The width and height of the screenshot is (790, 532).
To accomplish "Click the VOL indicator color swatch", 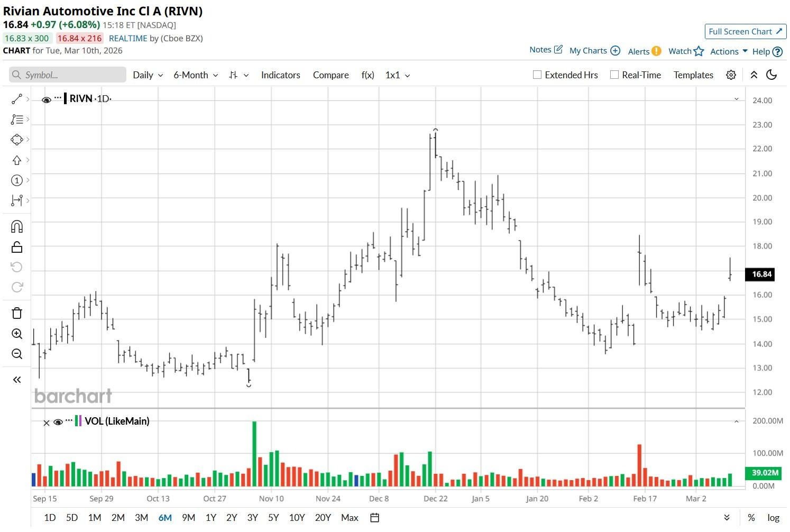I will (x=78, y=421).
